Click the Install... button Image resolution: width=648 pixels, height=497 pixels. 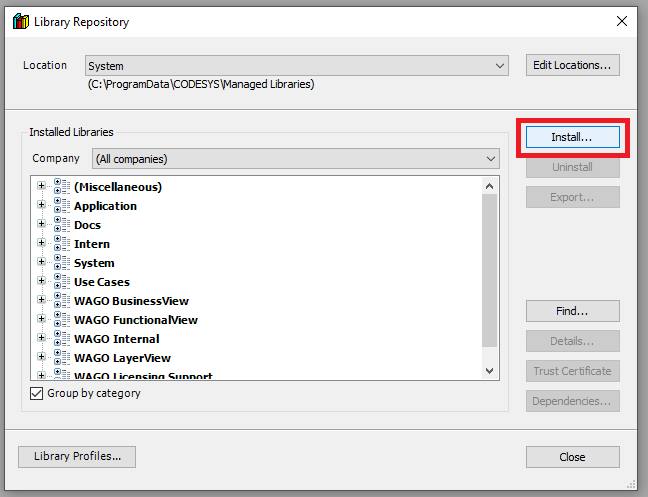[572, 137]
